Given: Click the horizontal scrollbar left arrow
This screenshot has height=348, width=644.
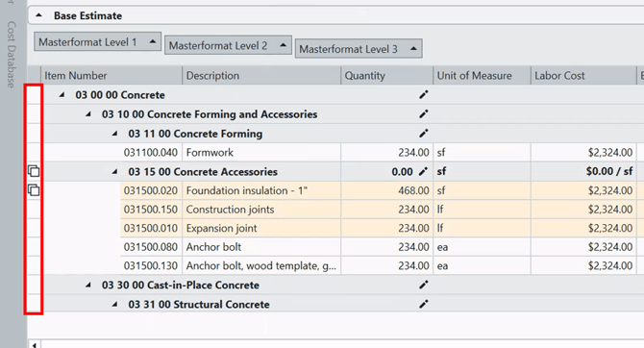Looking at the screenshot, I should pos(35,344).
